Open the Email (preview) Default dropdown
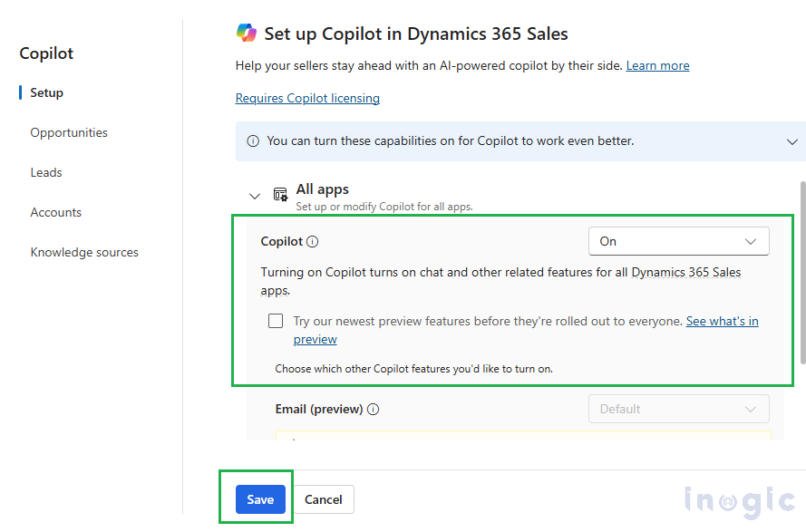Image resolution: width=806 pixels, height=532 pixels. [678, 409]
